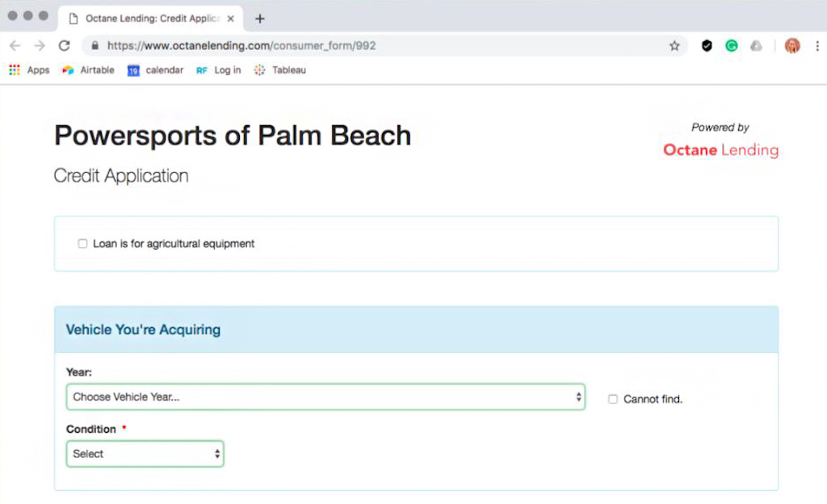This screenshot has width=827, height=504.
Task: Open the Condition Select dropdown
Action: tap(145, 454)
